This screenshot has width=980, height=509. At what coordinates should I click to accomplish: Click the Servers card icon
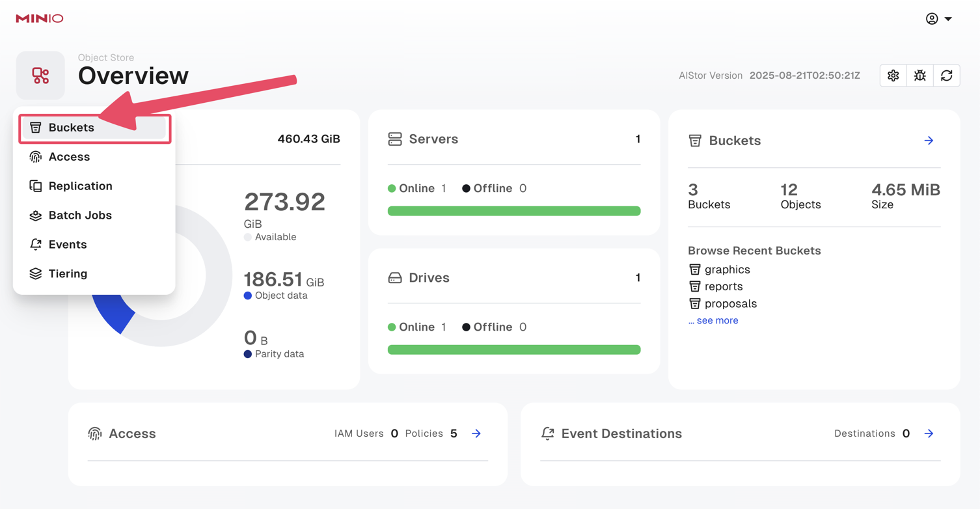click(x=395, y=139)
